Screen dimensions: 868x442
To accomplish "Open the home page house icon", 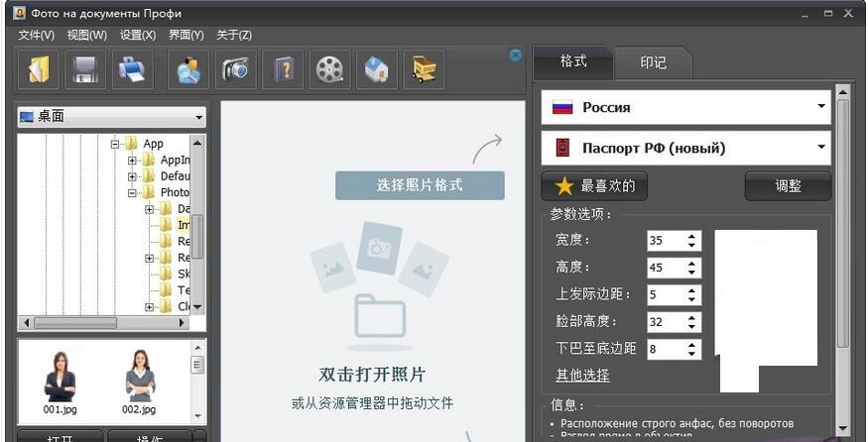I will tap(377, 69).
